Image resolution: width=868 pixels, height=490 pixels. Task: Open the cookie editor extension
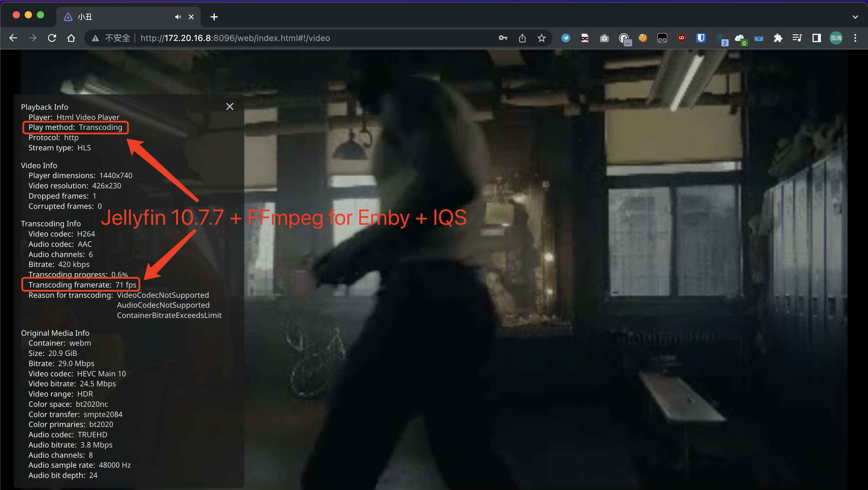(643, 38)
